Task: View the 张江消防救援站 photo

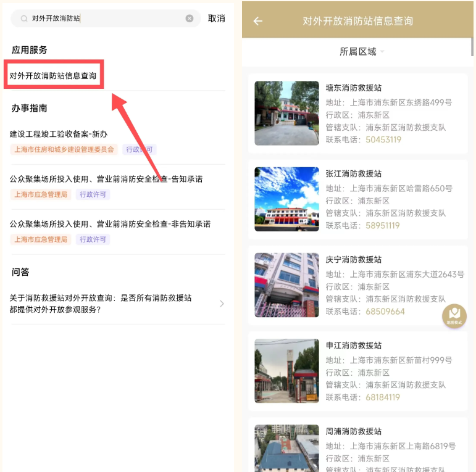Action: [286, 199]
